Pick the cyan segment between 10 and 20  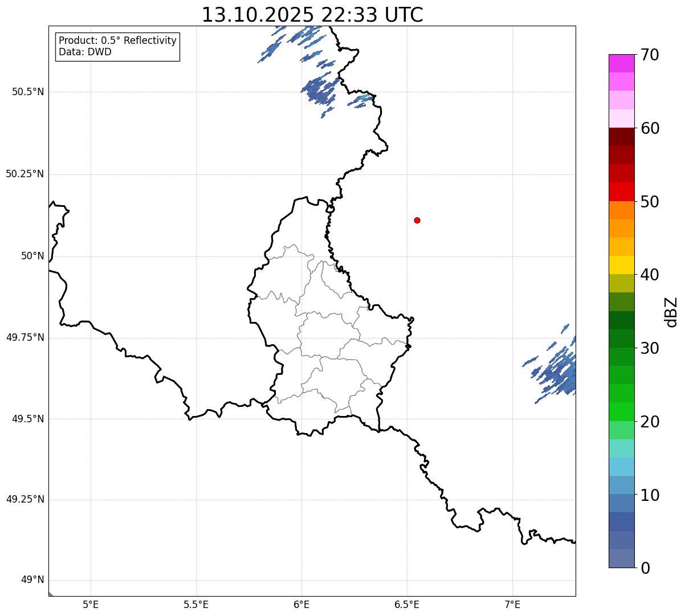621,467
